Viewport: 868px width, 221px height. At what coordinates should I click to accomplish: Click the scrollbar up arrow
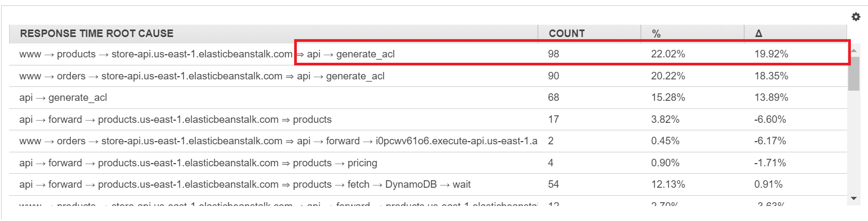point(854,50)
